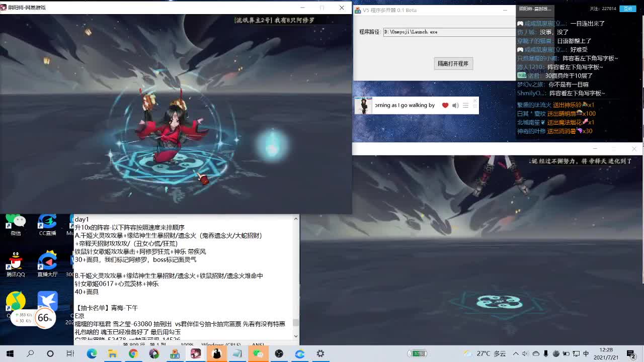Mute music via speaker icon in mini player

click(455, 106)
